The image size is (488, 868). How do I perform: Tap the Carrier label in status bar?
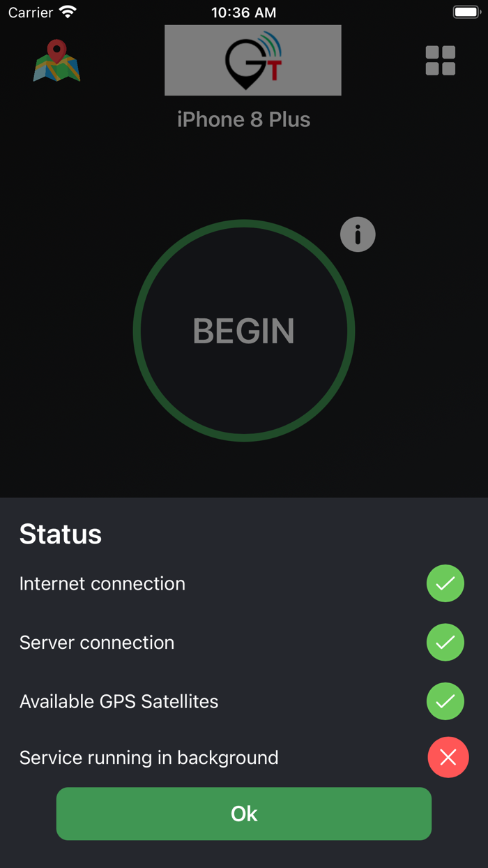(31, 13)
